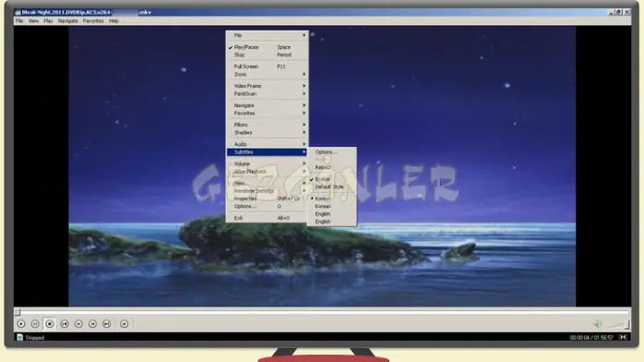Click the icon right of the elapsed time
This screenshot has width=644, height=362.
[623, 337]
